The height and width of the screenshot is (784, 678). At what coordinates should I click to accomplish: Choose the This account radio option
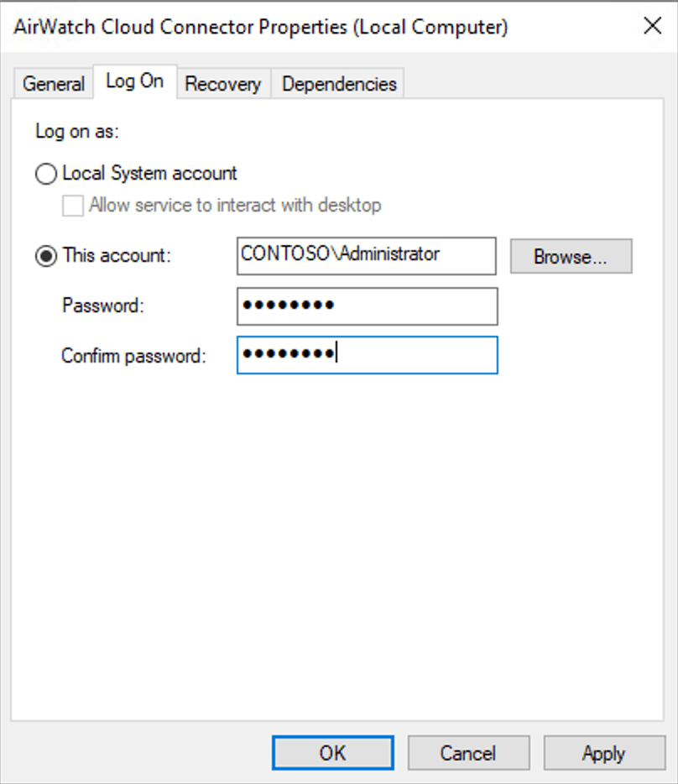pos(46,256)
